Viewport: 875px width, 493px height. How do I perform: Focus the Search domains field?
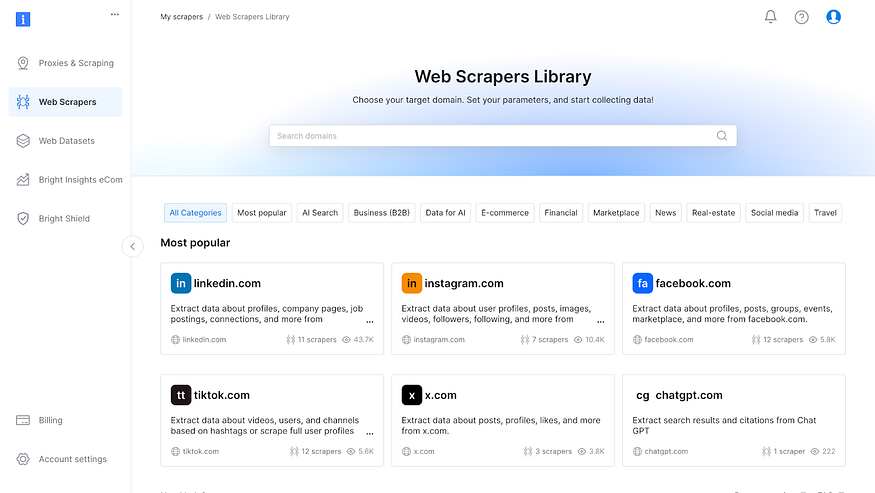(503, 136)
